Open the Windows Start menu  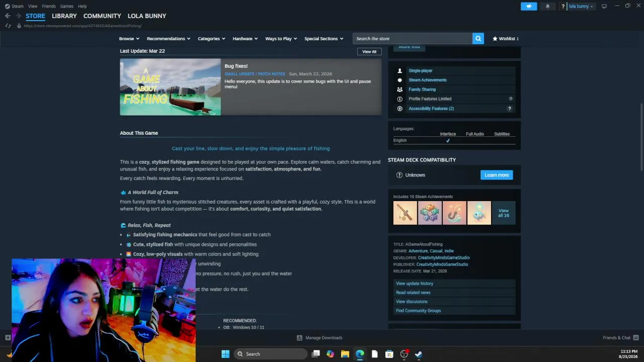[x=225, y=354]
